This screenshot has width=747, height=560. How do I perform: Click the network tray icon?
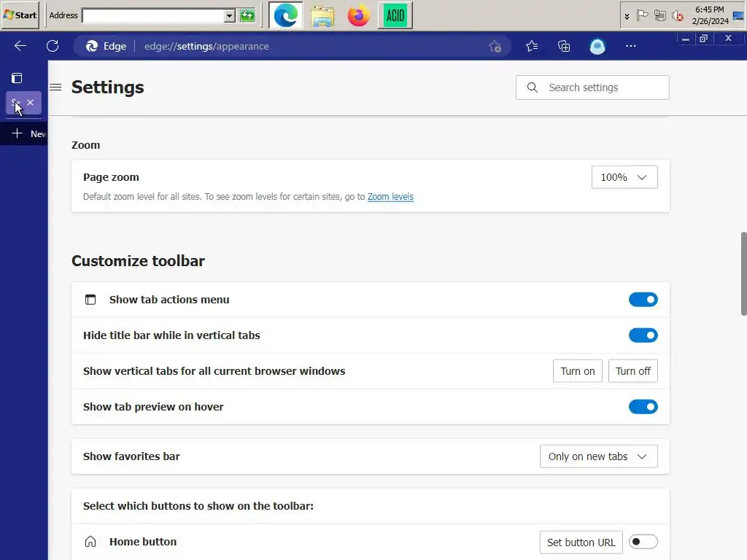pos(660,16)
